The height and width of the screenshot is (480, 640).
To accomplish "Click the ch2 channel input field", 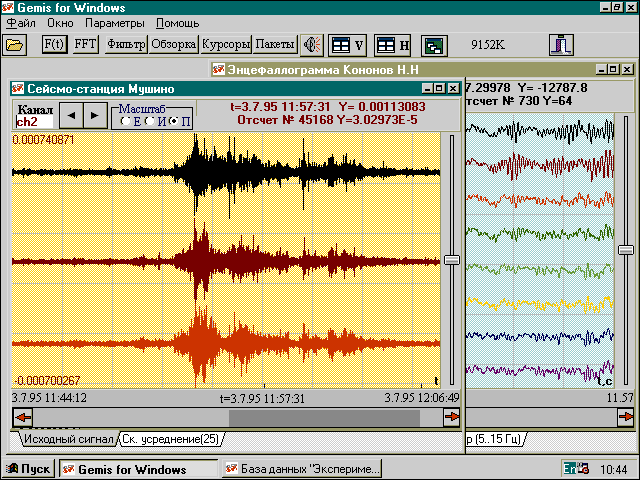I will point(33,121).
